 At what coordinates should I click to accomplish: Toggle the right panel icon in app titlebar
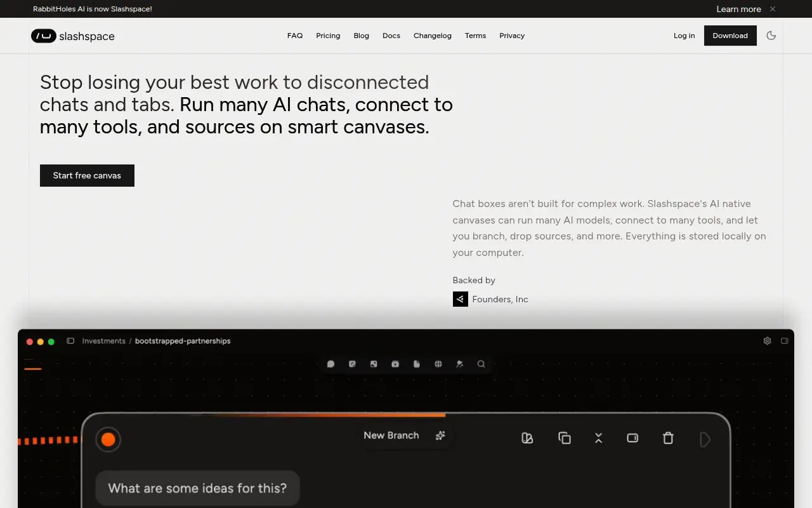coord(785,341)
